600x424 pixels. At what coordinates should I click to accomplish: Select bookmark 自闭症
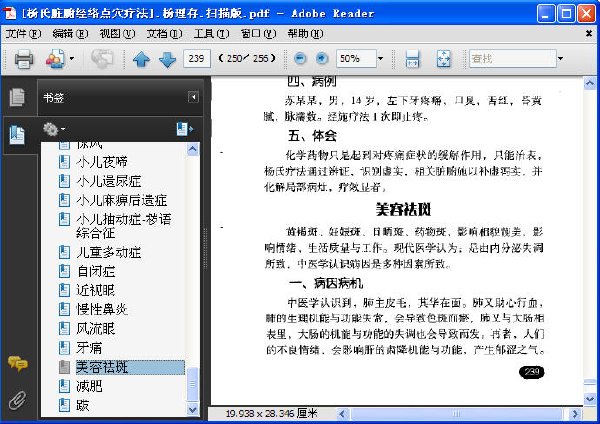click(x=96, y=271)
